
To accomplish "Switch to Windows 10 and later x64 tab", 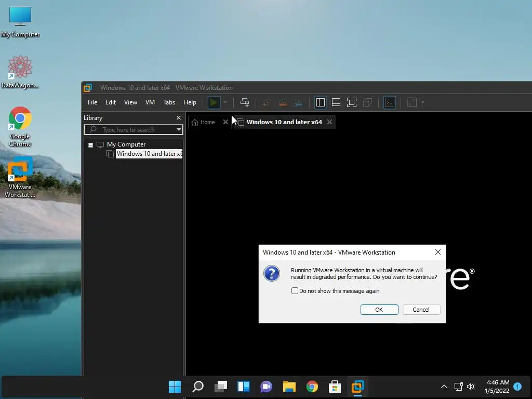I will pos(284,122).
